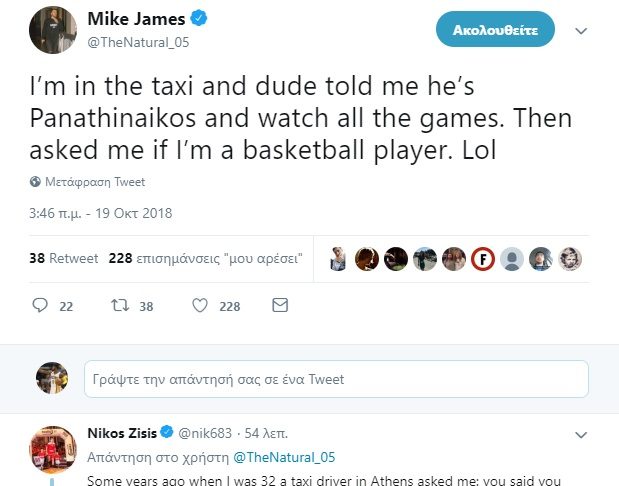619x486 pixels.
Task: Open Mike James tweet options chevron
Action: point(580,31)
